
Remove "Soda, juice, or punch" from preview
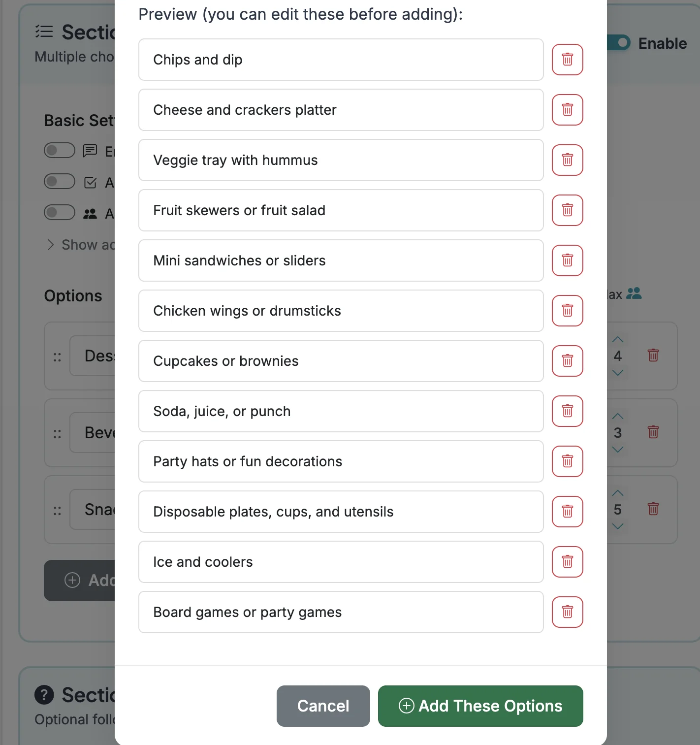(x=567, y=411)
